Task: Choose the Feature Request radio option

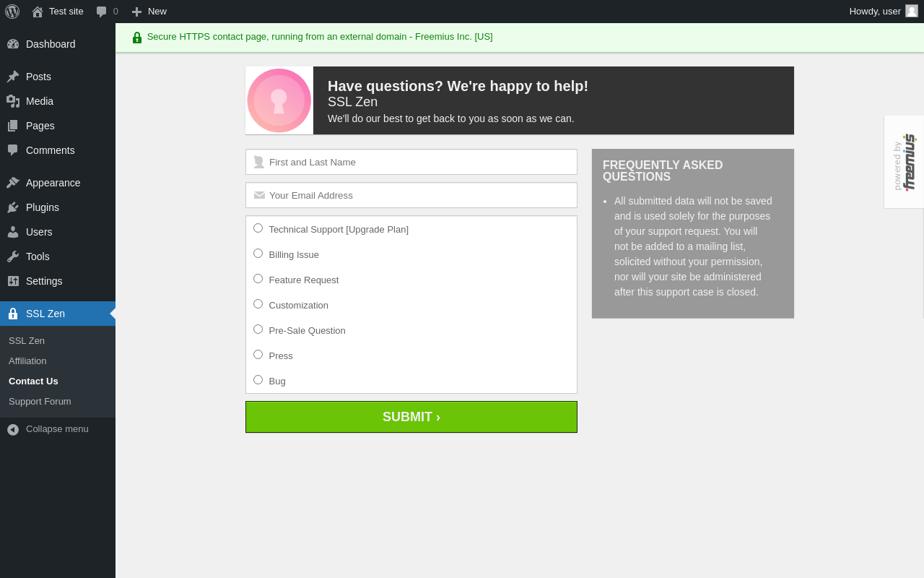Action: point(258,279)
